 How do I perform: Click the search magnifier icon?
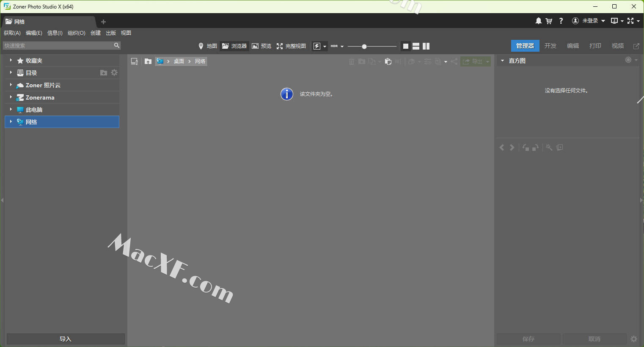(x=117, y=45)
